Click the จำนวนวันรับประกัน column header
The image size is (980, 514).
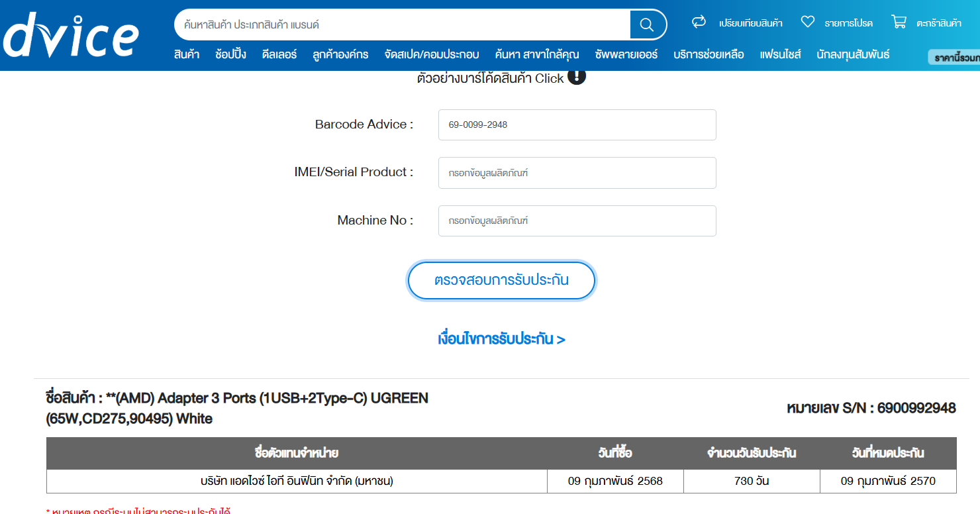point(752,453)
